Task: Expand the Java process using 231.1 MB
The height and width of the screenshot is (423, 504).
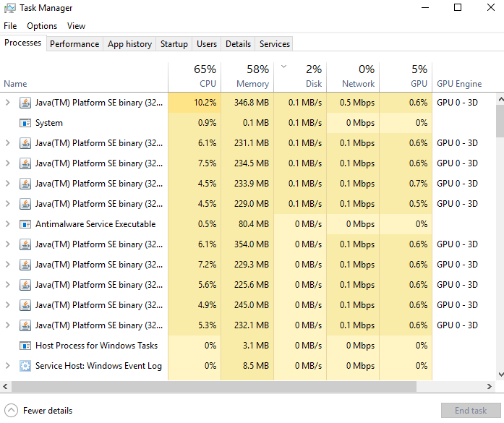Action: point(8,143)
